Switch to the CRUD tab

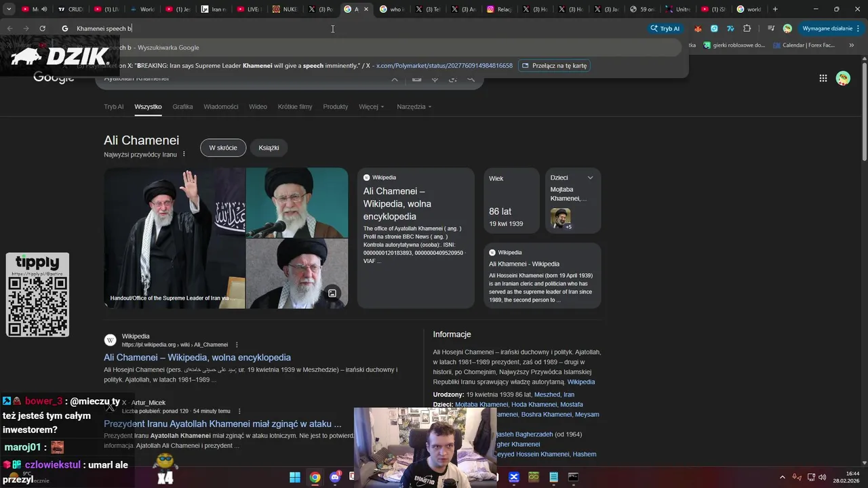pyautogui.click(x=71, y=9)
